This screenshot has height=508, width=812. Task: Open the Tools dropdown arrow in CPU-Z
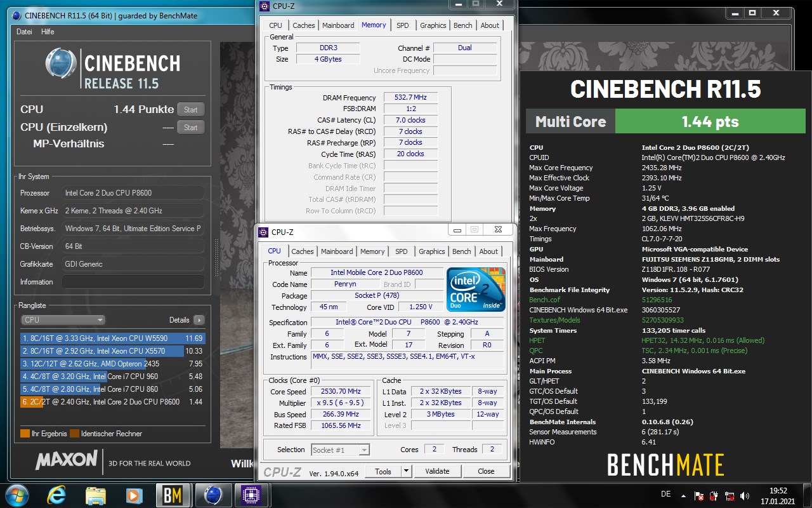tap(406, 471)
